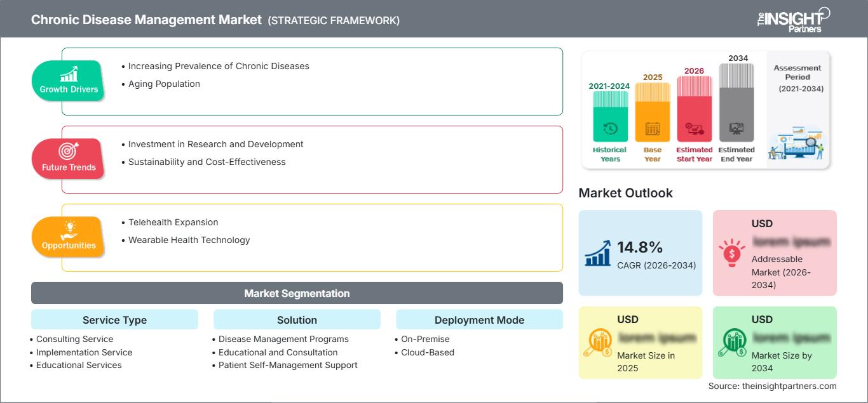Toggle the Cloud-Based deployment option
The width and height of the screenshot is (868, 403).
point(427,352)
